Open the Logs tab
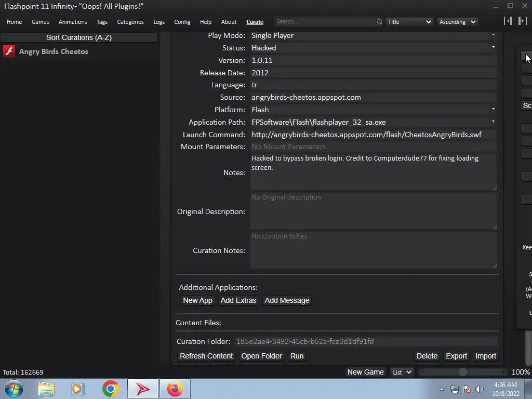The width and height of the screenshot is (532, 399). [x=159, y=22]
